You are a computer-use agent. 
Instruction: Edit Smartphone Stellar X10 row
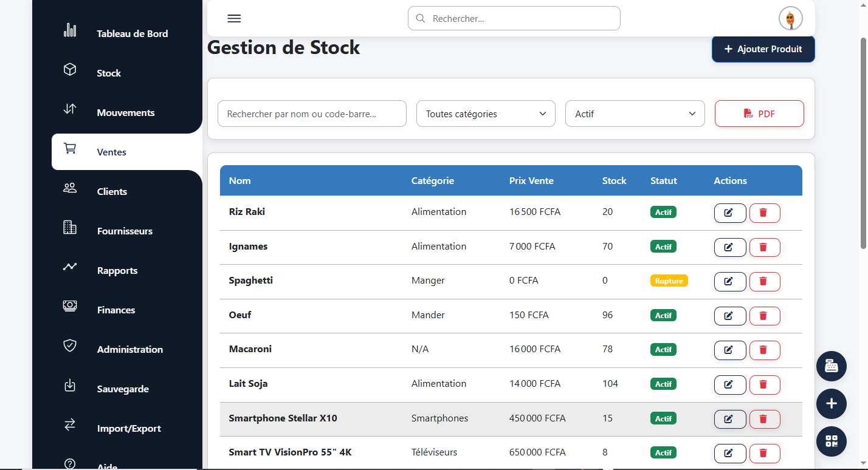(730, 419)
